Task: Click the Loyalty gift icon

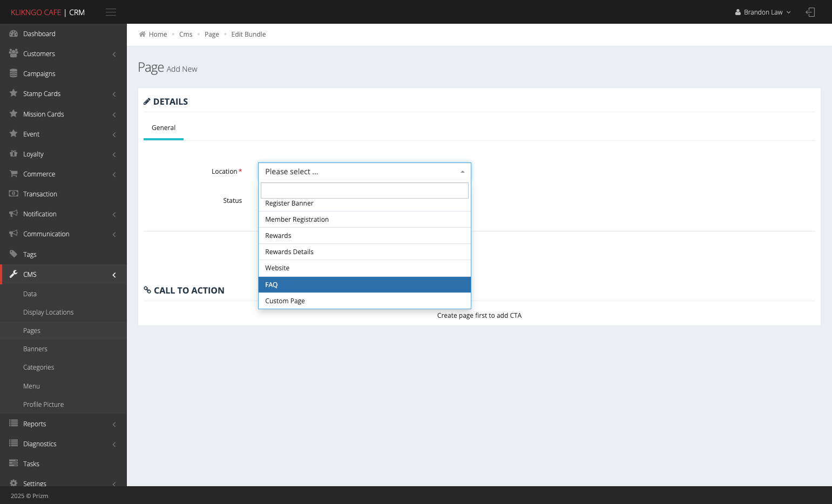Action: click(13, 154)
